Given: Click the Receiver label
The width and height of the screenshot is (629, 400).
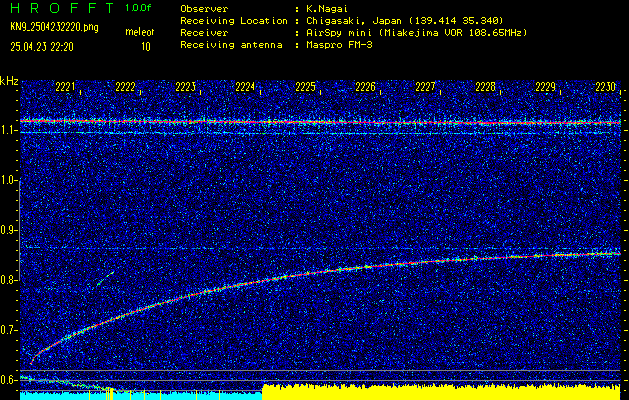Looking at the screenshot, I should pos(204,33).
